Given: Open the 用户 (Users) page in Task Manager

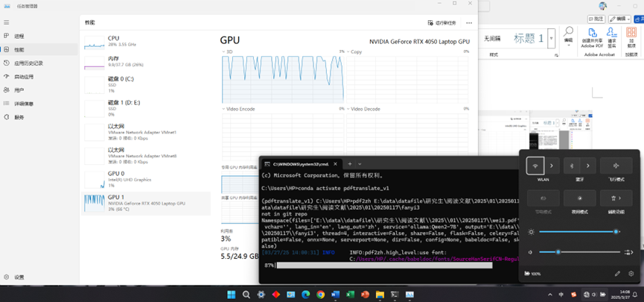Looking at the screenshot, I should pos(39,89).
